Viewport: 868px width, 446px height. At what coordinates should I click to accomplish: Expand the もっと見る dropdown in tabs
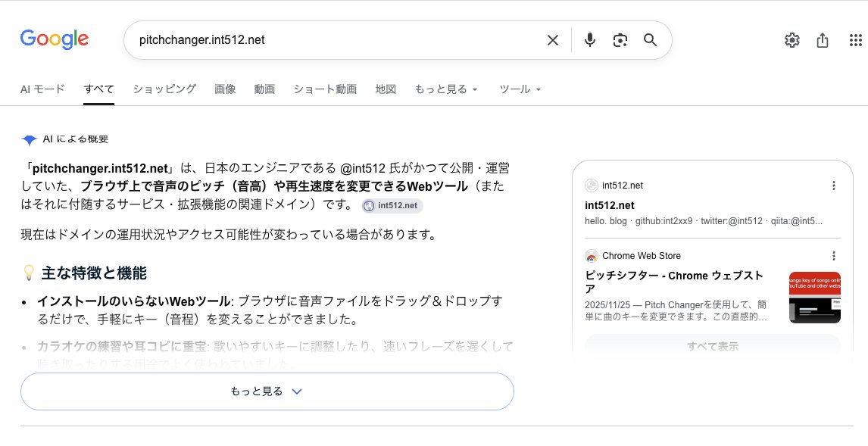click(446, 89)
